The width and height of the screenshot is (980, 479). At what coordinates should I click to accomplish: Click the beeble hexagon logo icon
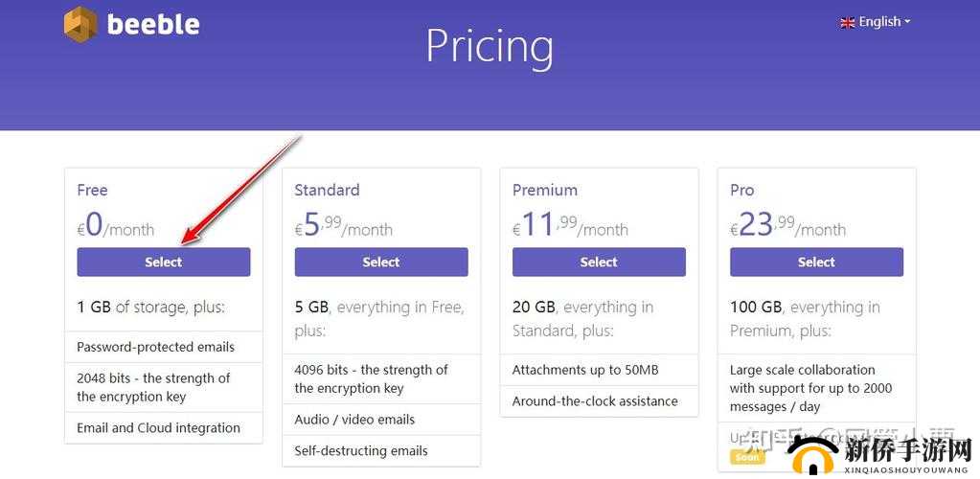point(80,24)
